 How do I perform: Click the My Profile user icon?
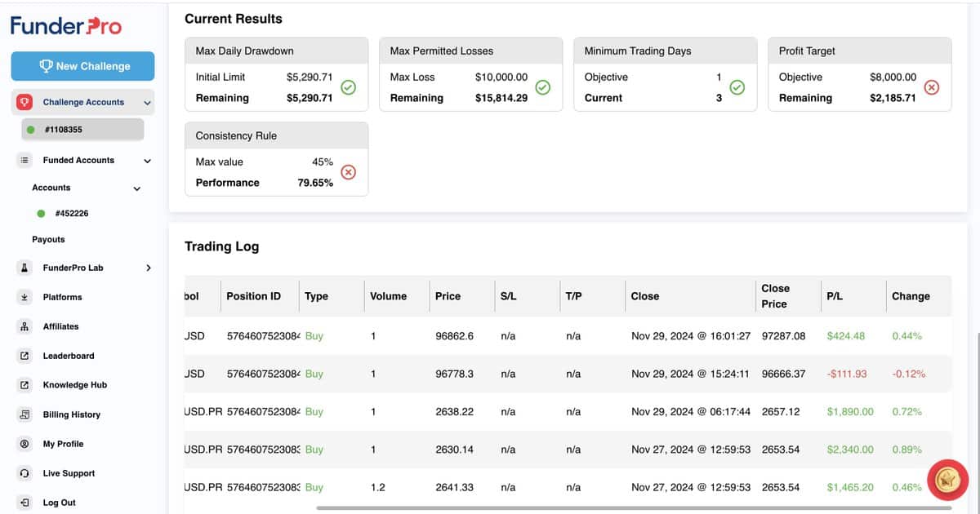click(x=24, y=444)
